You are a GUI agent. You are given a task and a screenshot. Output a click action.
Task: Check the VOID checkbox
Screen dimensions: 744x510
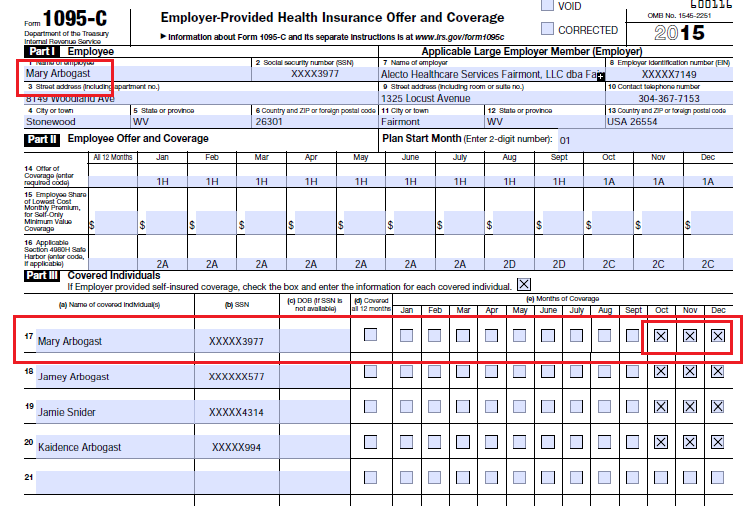tap(547, 5)
